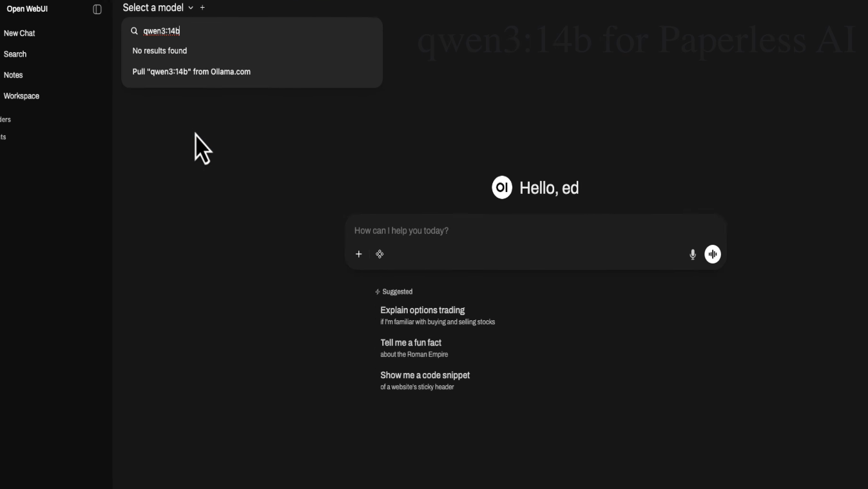Click the OI logo beside Hello, ed
The height and width of the screenshot is (489, 868).
(502, 187)
